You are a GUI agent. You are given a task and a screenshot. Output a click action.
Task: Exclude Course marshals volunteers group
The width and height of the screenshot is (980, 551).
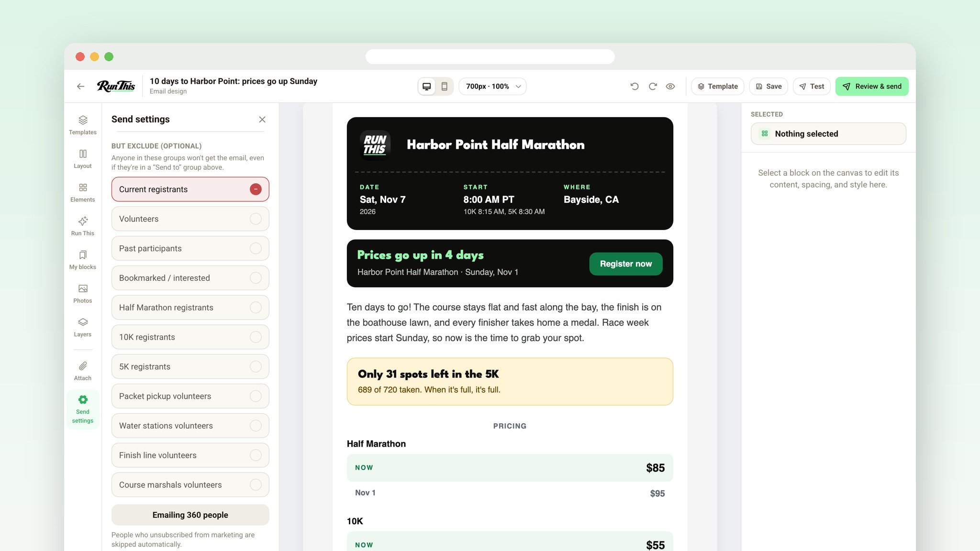pos(190,485)
